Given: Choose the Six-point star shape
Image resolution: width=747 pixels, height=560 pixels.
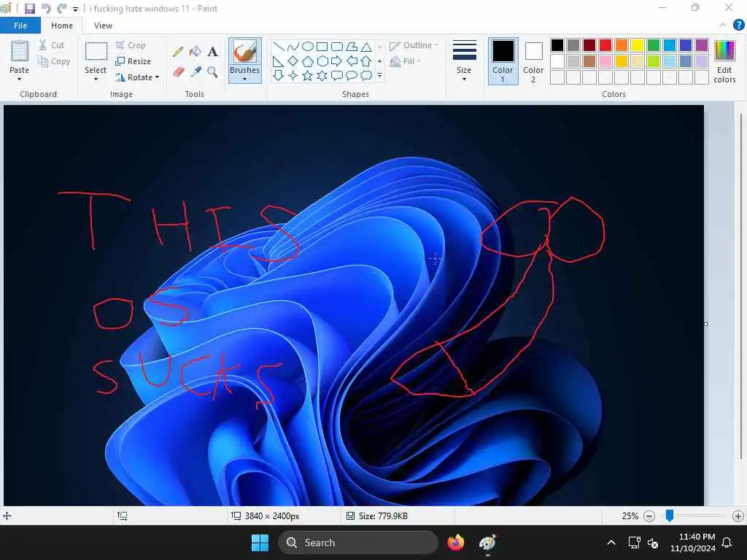Looking at the screenshot, I should point(322,75).
